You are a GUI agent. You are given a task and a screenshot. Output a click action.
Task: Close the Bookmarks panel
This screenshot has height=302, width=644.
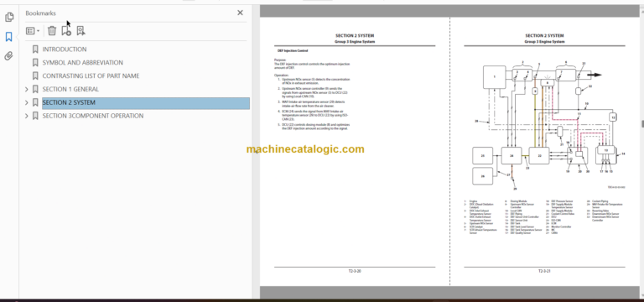pyautogui.click(x=241, y=13)
